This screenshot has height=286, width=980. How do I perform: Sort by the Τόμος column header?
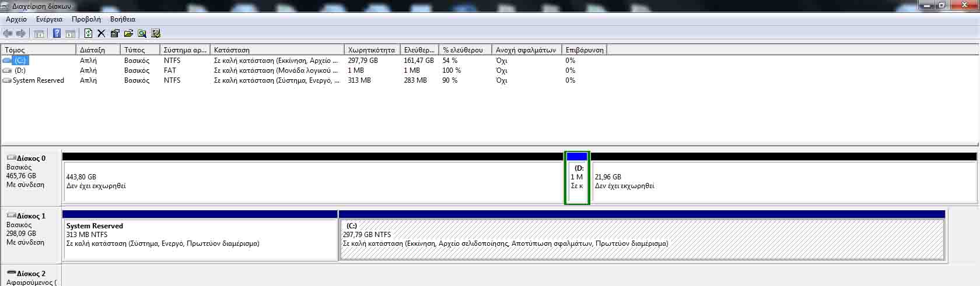(38, 50)
